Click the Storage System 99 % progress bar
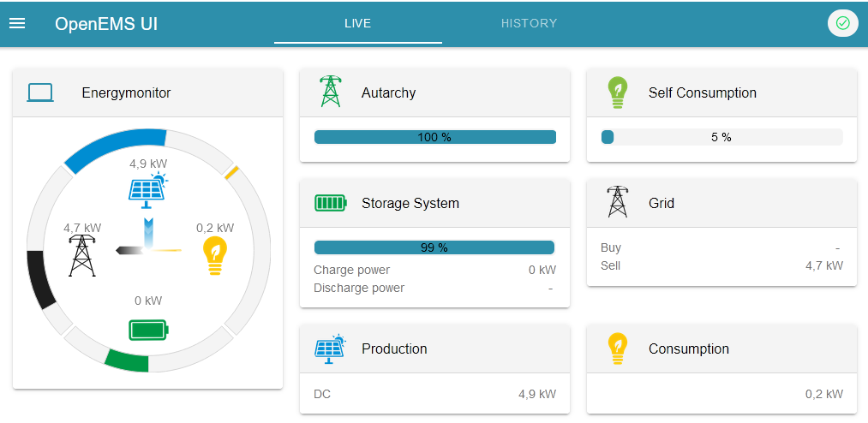 [434, 247]
